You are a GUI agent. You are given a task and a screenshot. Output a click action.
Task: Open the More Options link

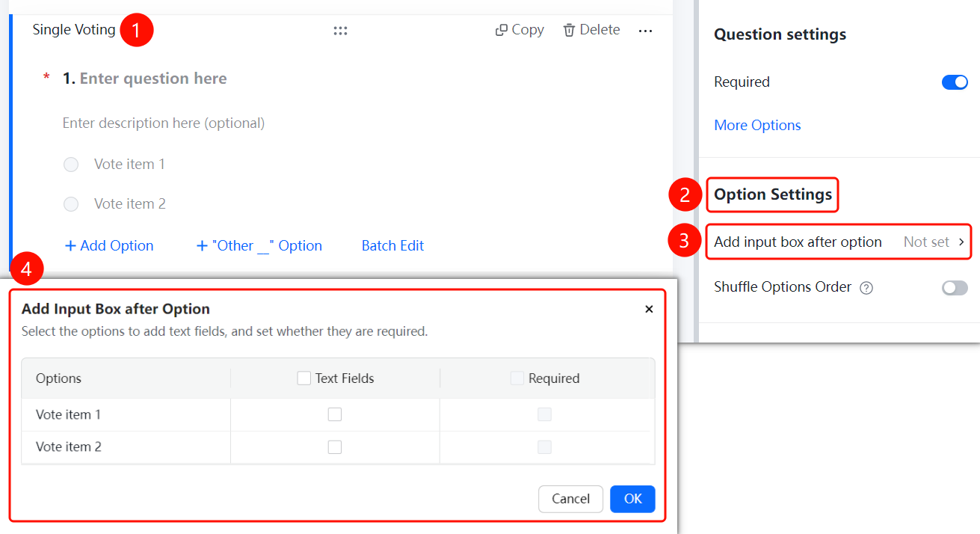click(757, 126)
